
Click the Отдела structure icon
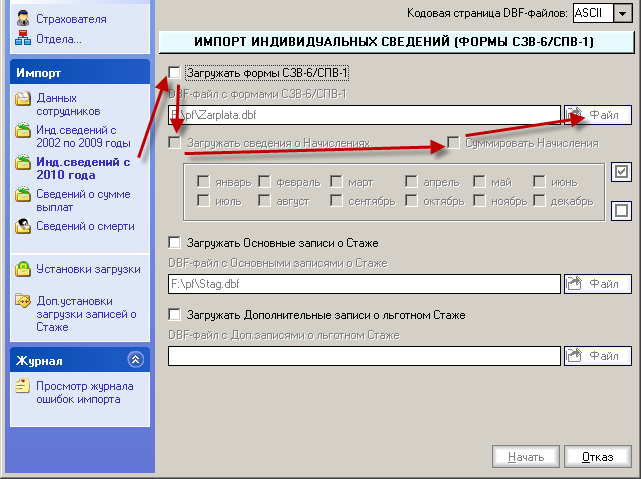click(23, 38)
